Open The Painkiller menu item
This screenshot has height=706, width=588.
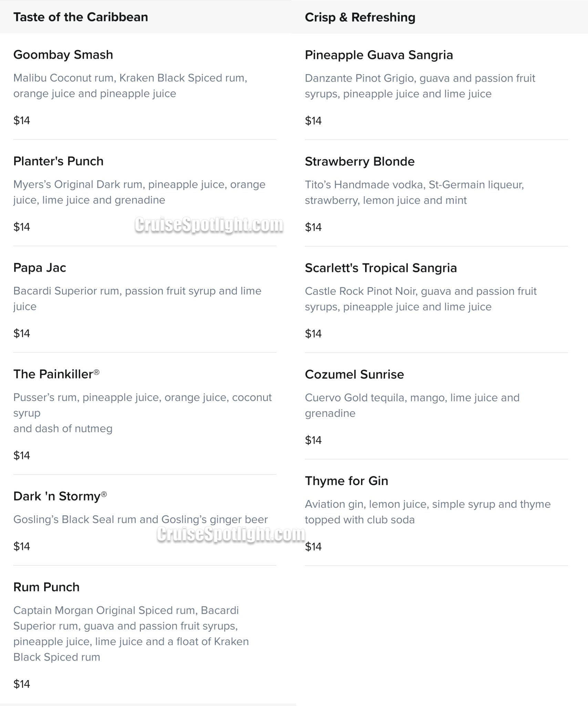tap(56, 374)
